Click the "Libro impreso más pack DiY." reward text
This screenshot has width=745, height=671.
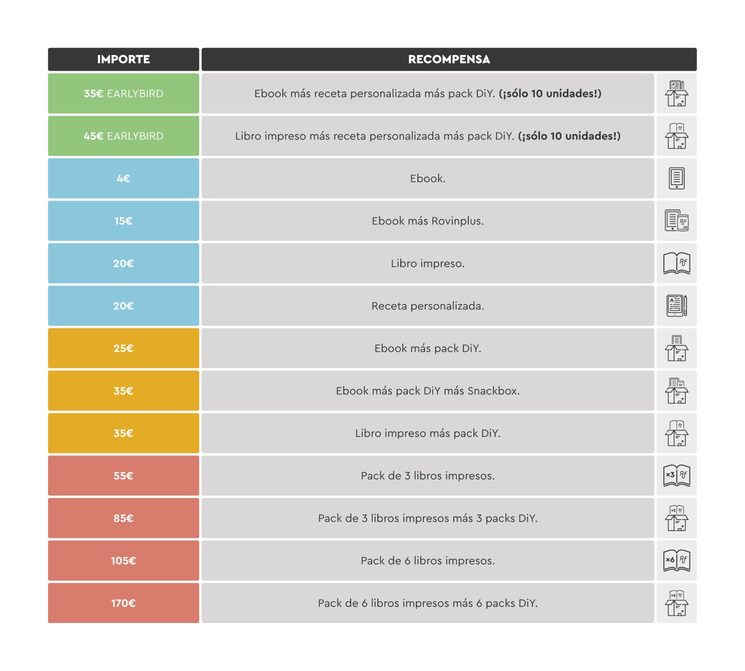pyautogui.click(x=428, y=434)
